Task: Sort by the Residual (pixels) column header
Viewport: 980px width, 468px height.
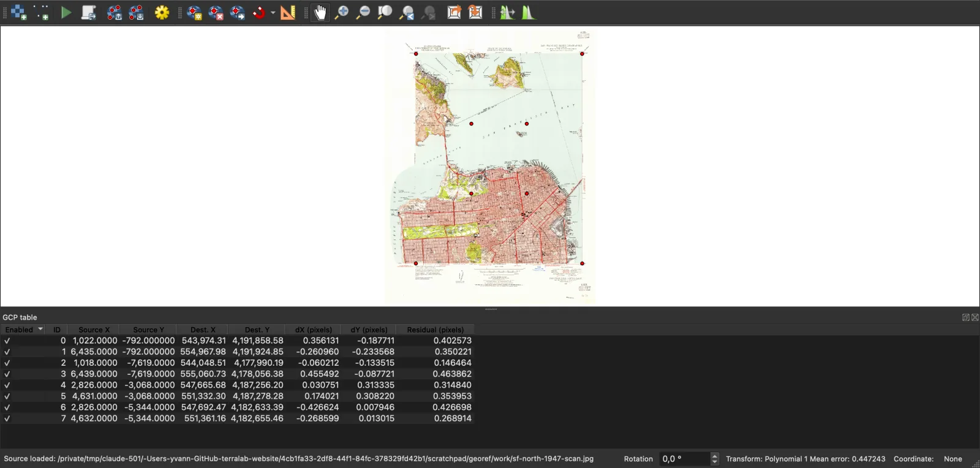Action: tap(435, 330)
